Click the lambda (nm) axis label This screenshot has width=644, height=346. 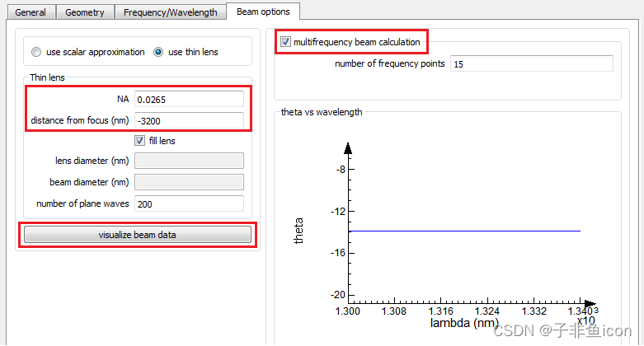coord(464,323)
